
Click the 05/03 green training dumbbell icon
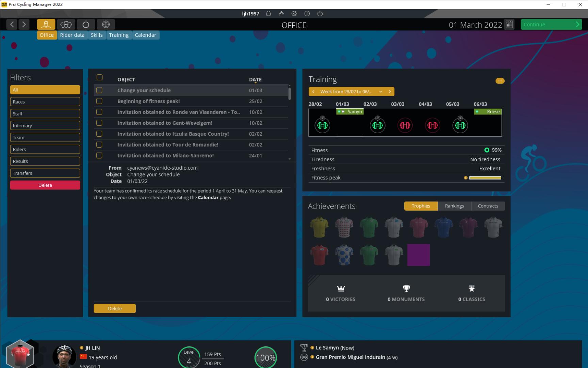(x=460, y=125)
